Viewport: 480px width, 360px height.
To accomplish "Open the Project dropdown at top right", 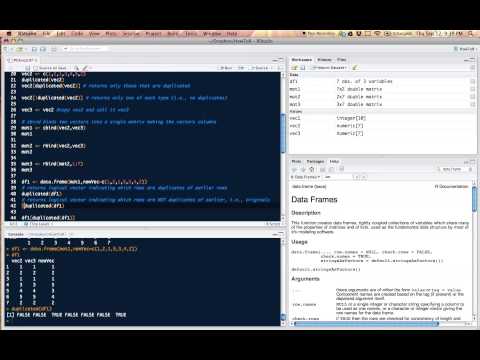I will click(465, 49).
